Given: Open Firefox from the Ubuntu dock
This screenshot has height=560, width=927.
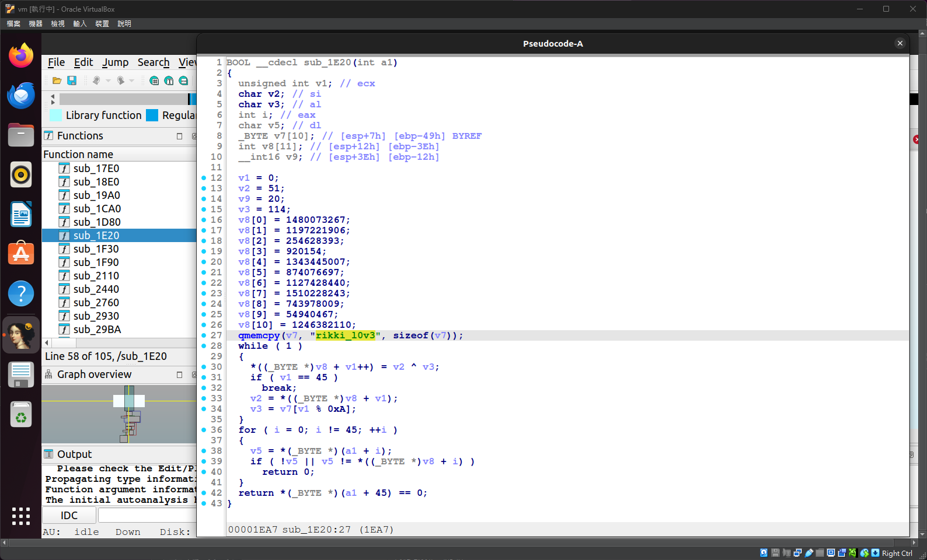Looking at the screenshot, I should pyautogui.click(x=21, y=55).
